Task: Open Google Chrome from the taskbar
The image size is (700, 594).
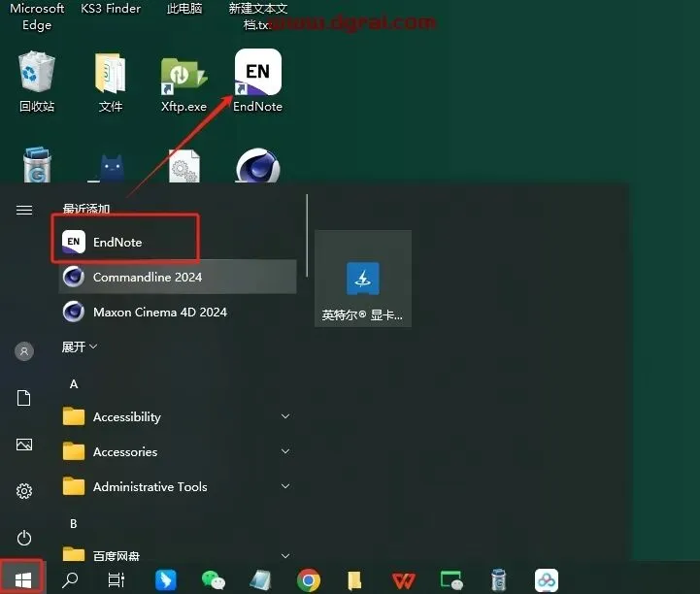Action: (309, 580)
